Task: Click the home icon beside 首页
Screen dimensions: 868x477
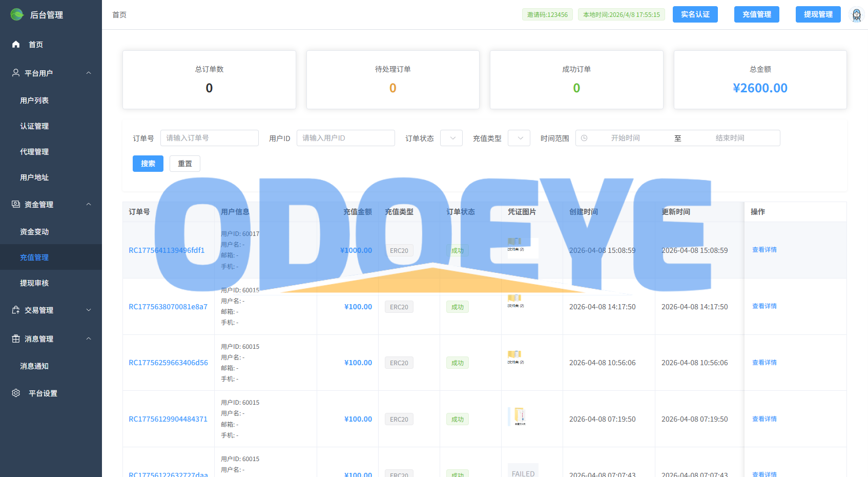Action: 16,44
